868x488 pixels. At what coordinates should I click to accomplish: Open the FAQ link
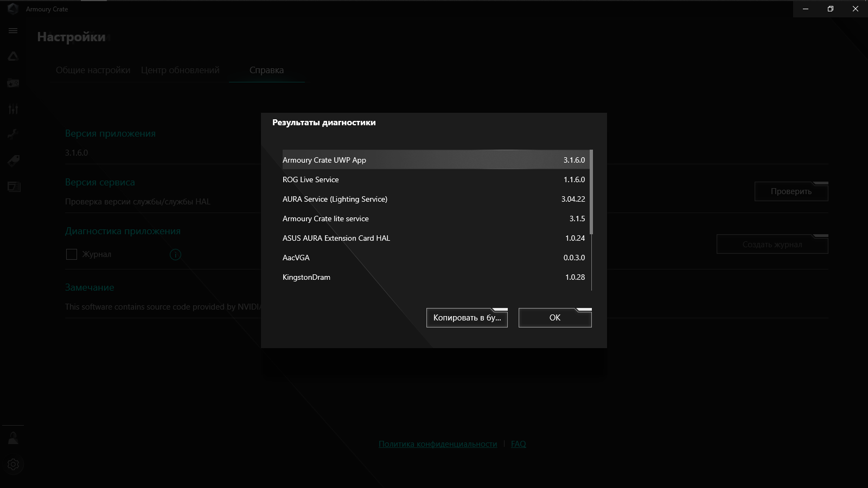point(519,444)
